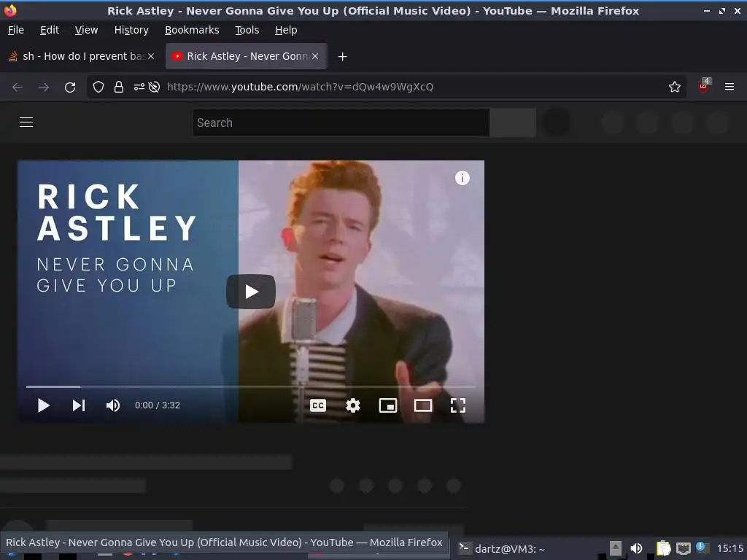
Task: Enter fullscreen video mode
Action: [x=458, y=405]
